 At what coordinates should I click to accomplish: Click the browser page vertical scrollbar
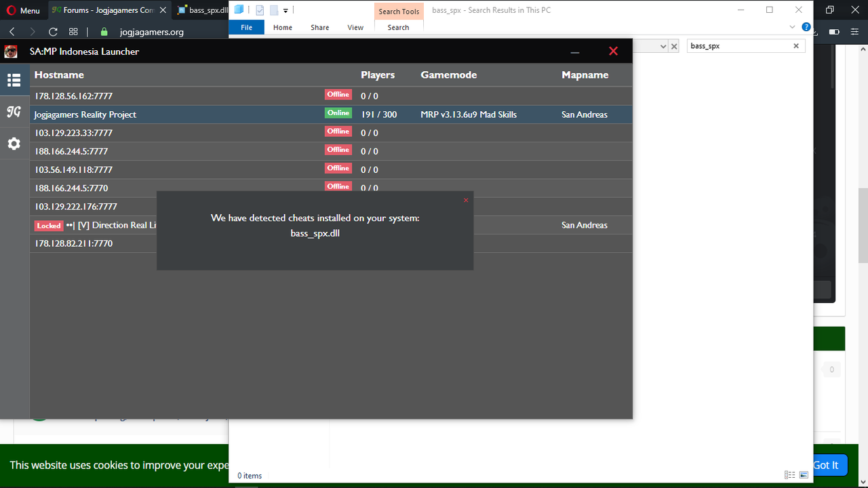click(x=863, y=226)
